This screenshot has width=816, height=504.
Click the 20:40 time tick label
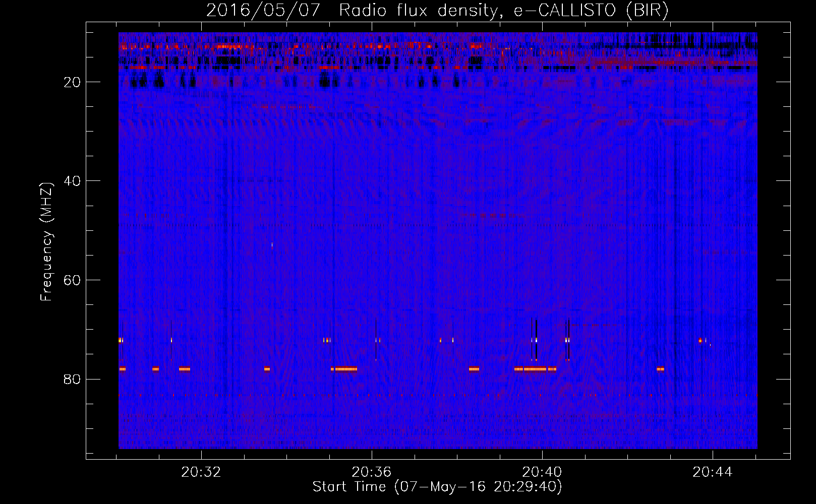[542, 472]
